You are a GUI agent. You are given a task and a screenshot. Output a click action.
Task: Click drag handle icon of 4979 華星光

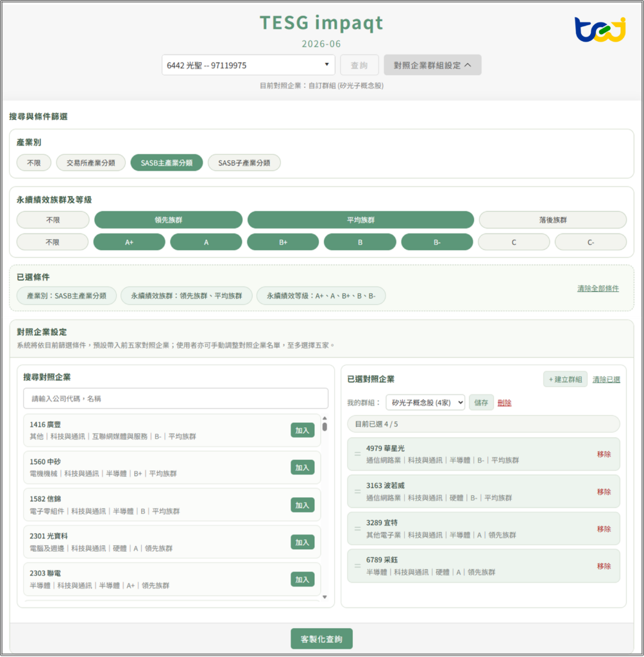pyautogui.click(x=357, y=454)
